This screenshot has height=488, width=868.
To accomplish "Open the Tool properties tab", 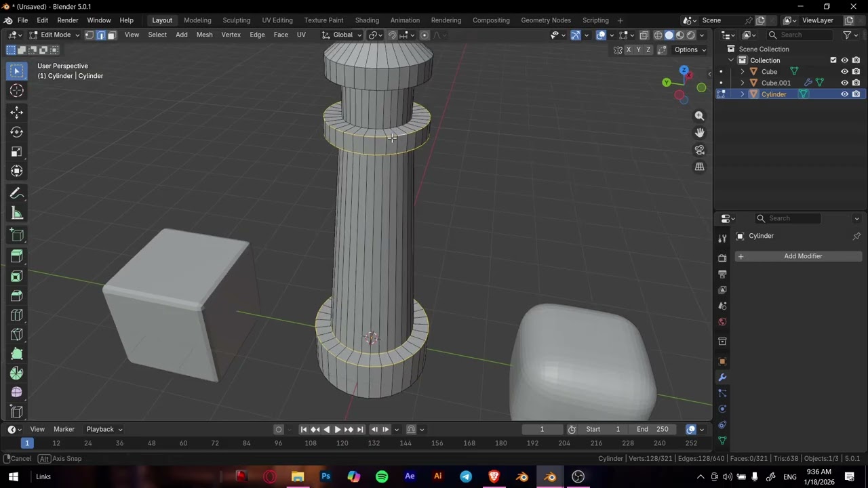I will pyautogui.click(x=722, y=238).
